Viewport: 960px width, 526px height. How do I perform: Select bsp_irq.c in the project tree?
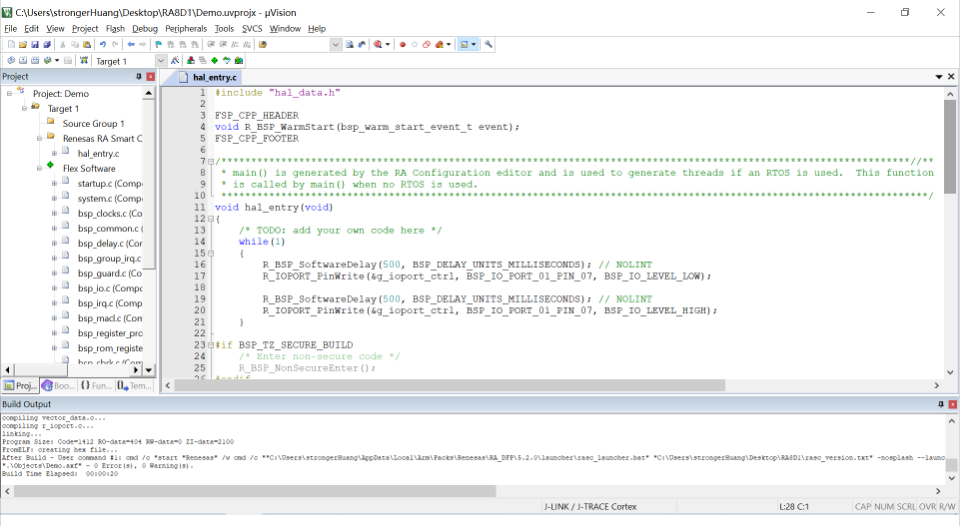point(110,303)
